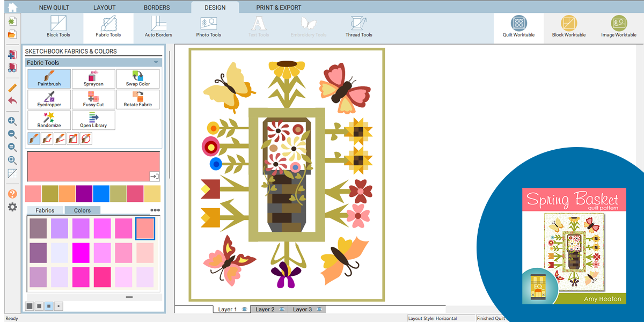Click the grid display icon in the left toolbar
This screenshot has height=322, width=644.
[12, 173]
